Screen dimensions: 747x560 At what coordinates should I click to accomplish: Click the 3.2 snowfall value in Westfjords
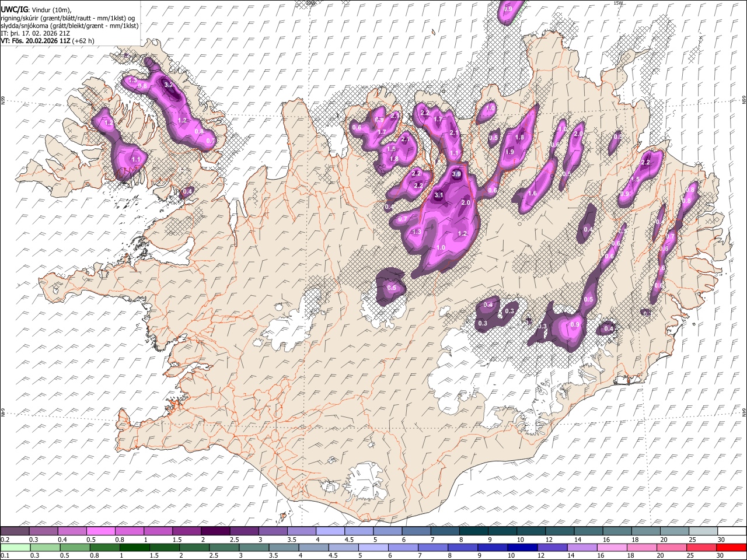[x=169, y=85]
